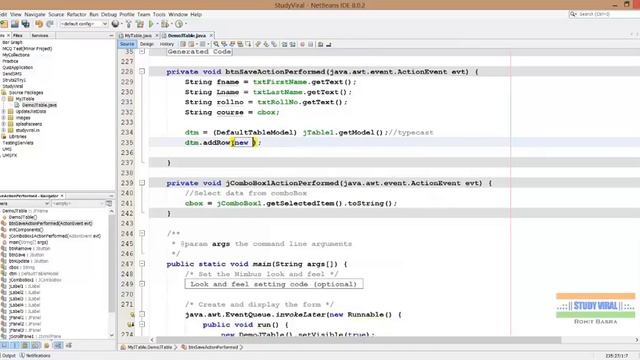This screenshot has height=360, width=640.
Task: Select the QuizApplication project
Action: pos(18,68)
